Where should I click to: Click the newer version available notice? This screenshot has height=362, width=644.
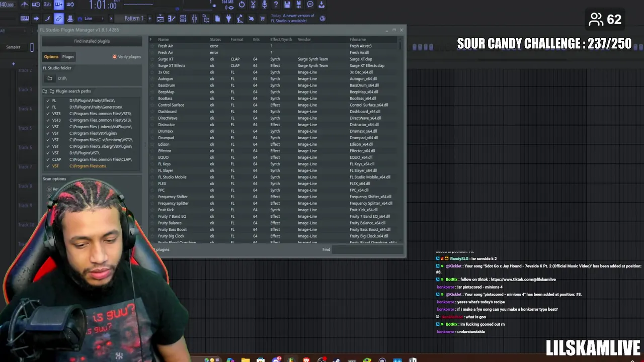pos(292,18)
